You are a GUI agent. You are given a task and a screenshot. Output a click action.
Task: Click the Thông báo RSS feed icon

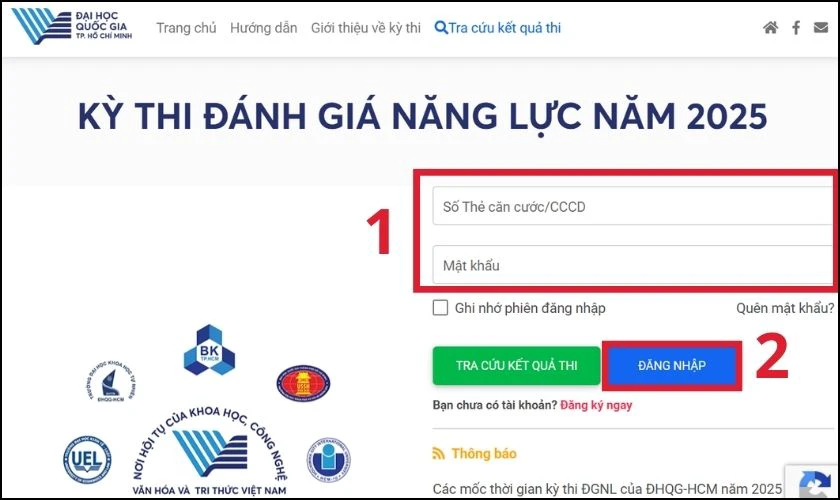pos(439,454)
